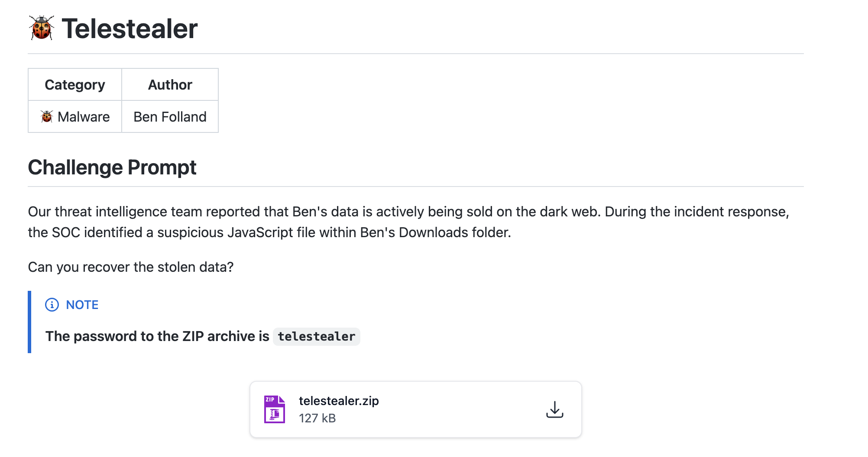Click the 'Ben Folland' author cell
The height and width of the screenshot is (457, 868).
click(x=170, y=117)
